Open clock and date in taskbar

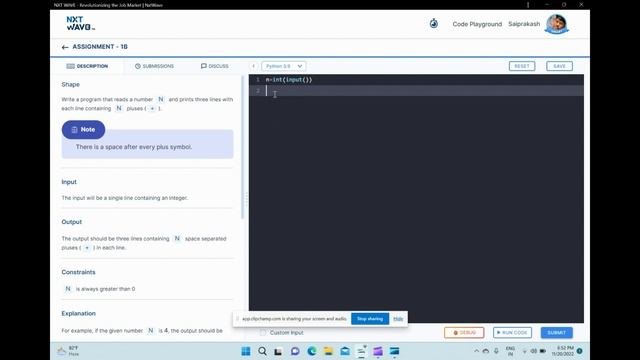(562, 351)
